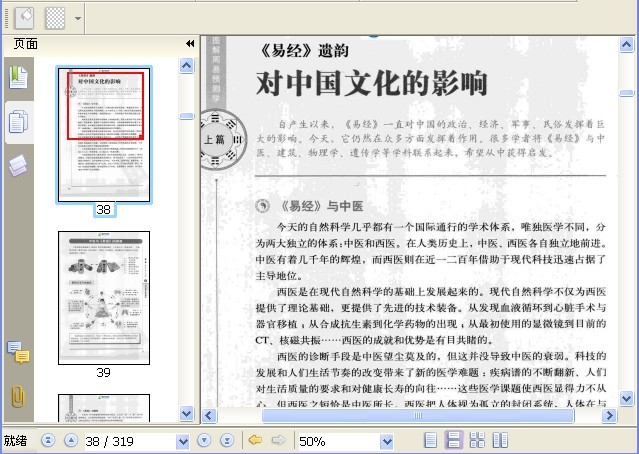Select page 39 thumbnail

coord(104,298)
